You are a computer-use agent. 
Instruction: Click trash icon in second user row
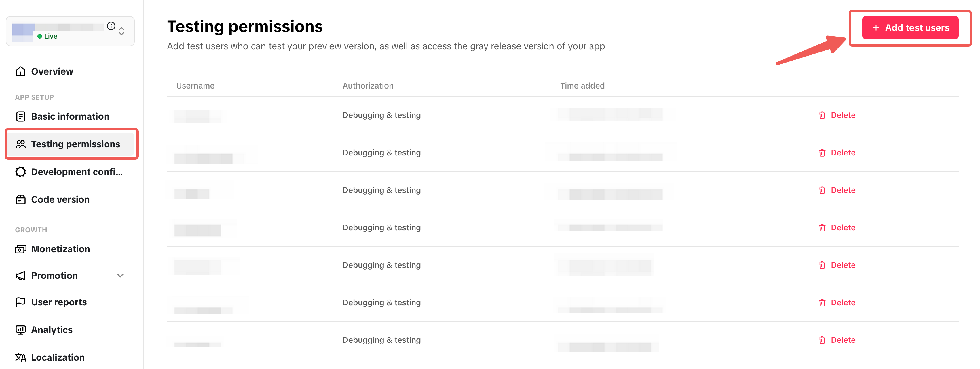click(x=822, y=153)
